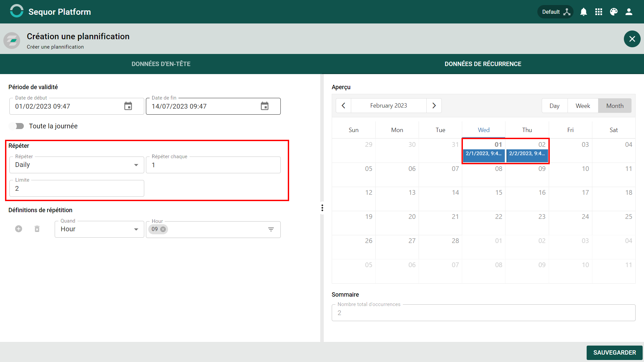644x362 pixels.
Task: Click the Date de fin field
Action: coord(213,106)
